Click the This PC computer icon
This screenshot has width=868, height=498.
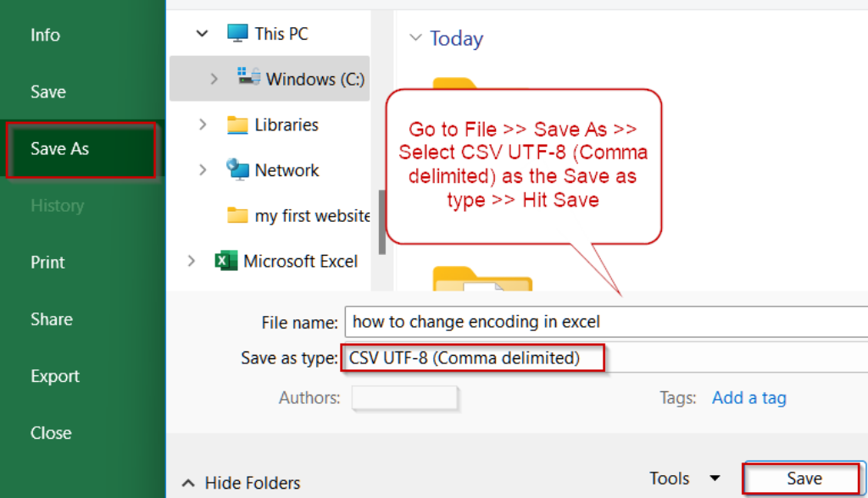(x=238, y=34)
